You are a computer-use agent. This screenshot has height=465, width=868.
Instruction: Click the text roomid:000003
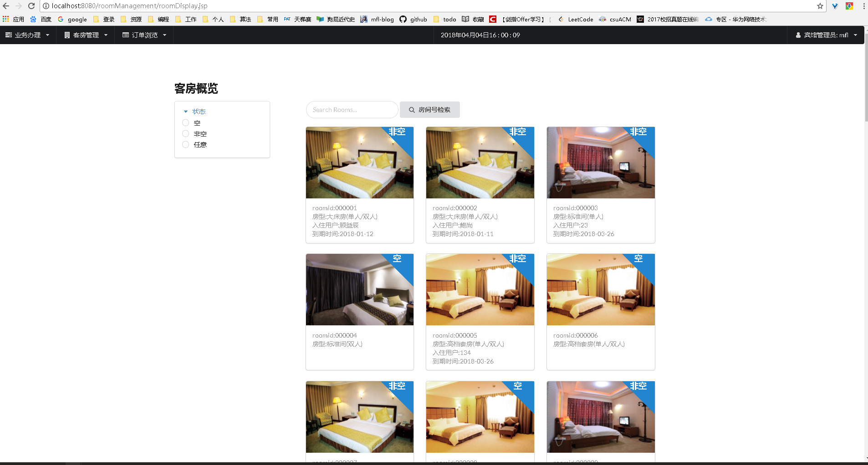coord(576,208)
